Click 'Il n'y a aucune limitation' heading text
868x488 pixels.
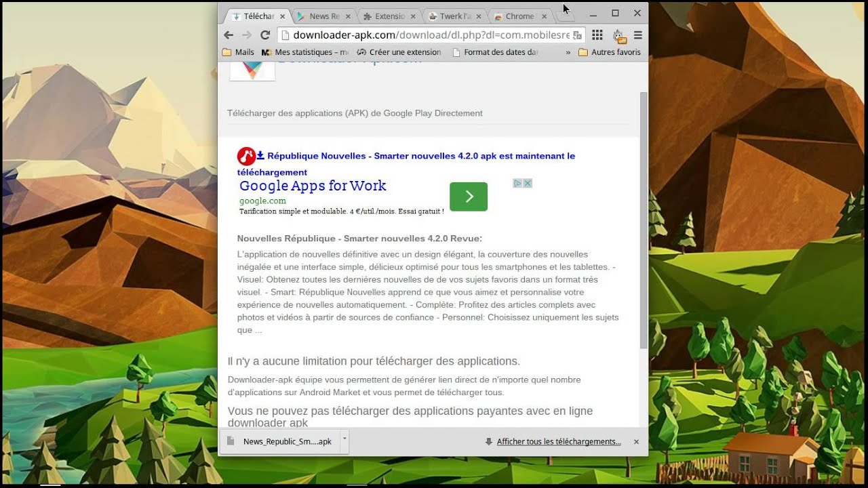coord(374,361)
